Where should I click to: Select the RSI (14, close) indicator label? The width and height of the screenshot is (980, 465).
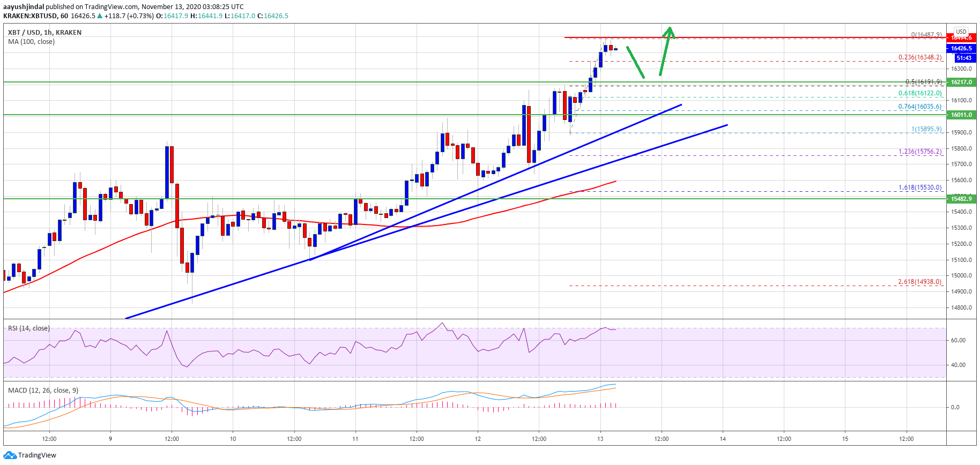click(x=29, y=328)
